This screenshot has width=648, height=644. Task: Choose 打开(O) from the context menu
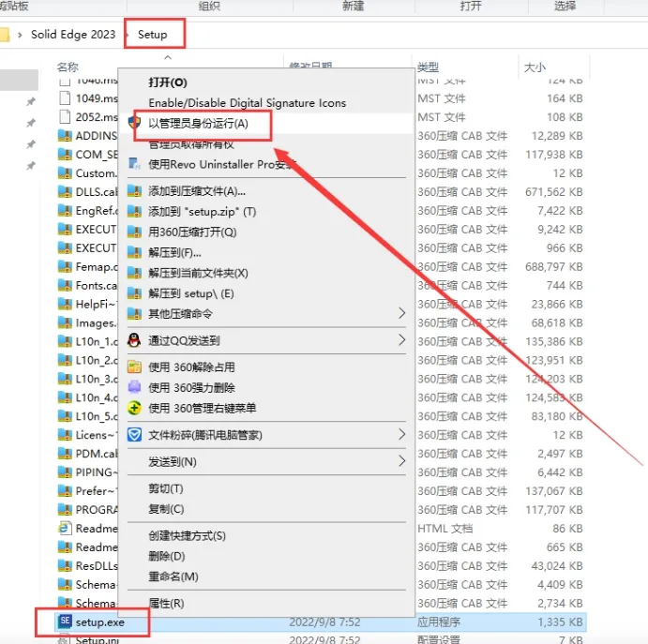click(168, 82)
